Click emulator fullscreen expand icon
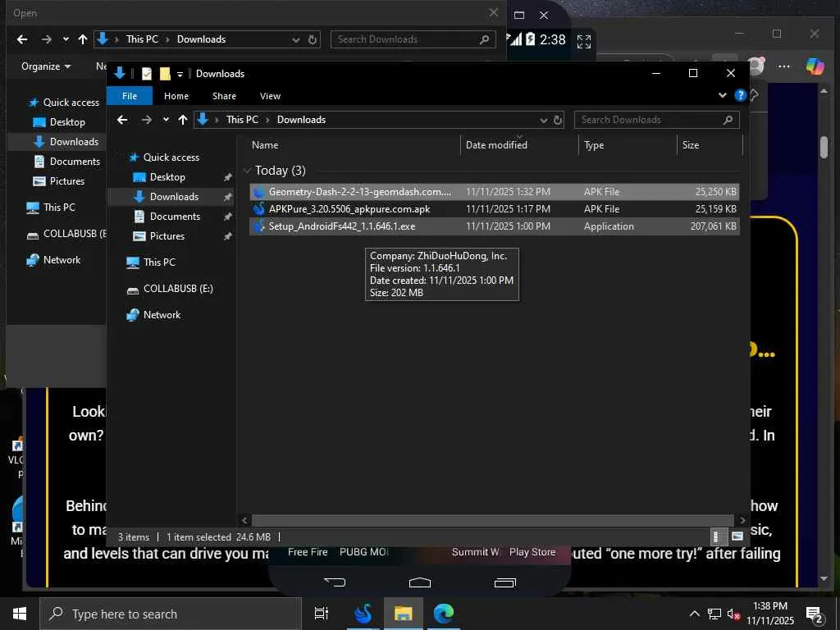The width and height of the screenshot is (840, 630). [x=583, y=41]
